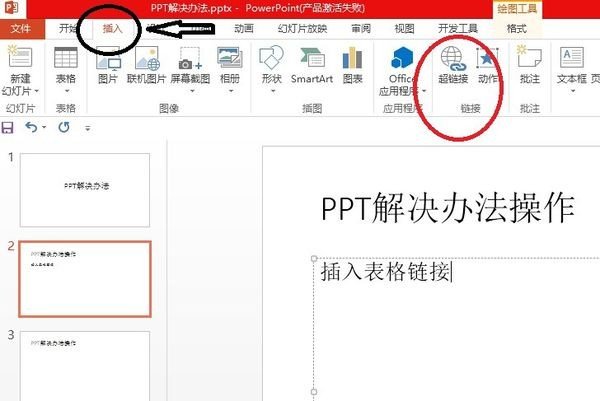Click the 绘图工具 contextual tab label
This screenshot has height=401, width=600.
(x=517, y=9)
